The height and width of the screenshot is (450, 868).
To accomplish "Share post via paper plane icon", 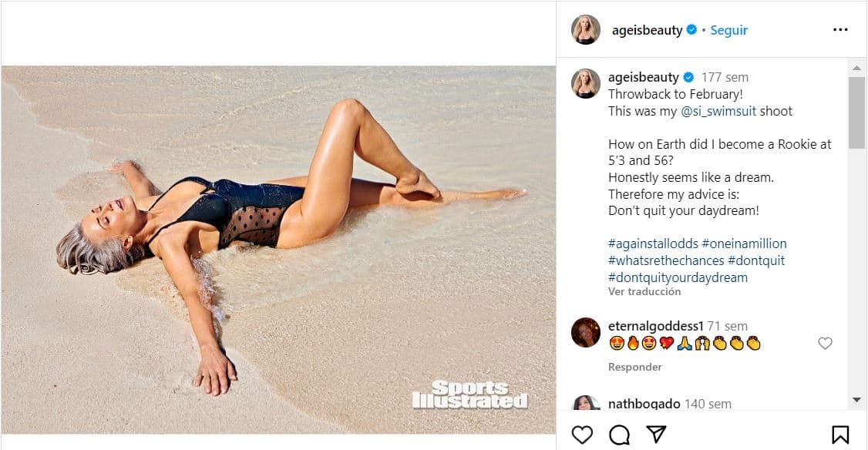I will 656,435.
